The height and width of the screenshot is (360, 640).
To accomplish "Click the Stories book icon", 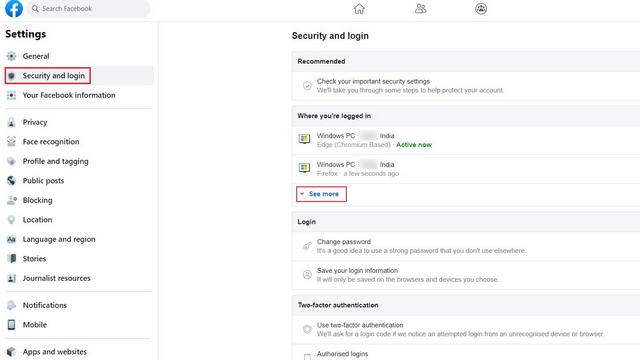I will pos(11,258).
